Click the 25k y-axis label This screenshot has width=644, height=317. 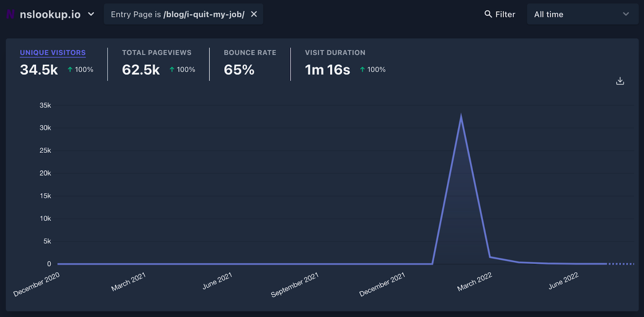(x=45, y=150)
